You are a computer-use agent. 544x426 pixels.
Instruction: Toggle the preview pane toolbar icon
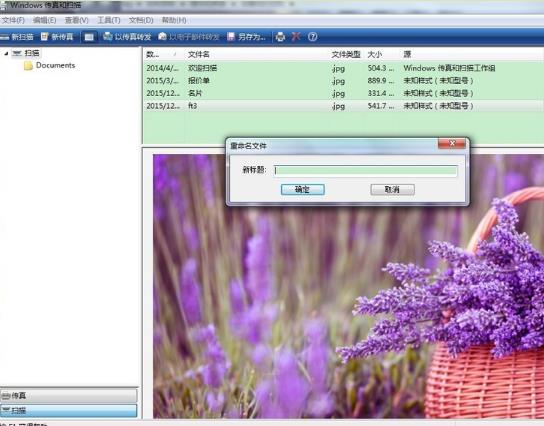[x=89, y=37]
